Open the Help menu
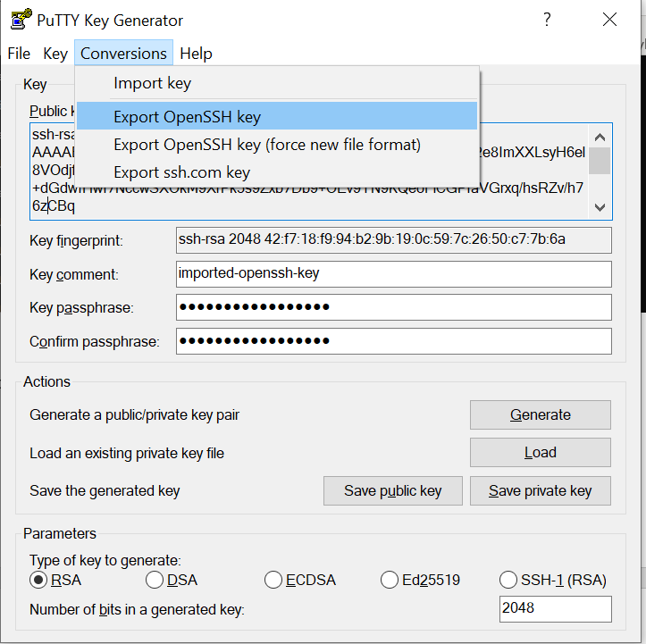646x644 pixels. click(196, 54)
